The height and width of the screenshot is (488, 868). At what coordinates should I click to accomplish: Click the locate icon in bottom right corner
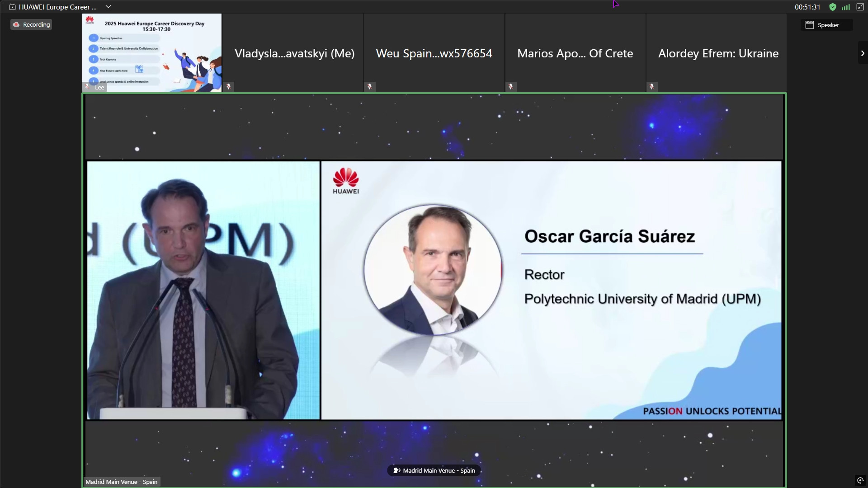tap(860, 480)
